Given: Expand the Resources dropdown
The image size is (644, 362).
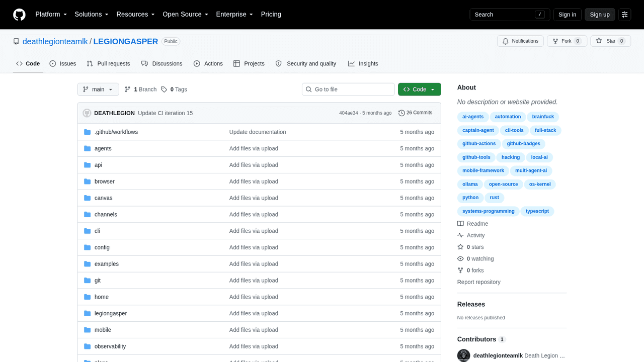Looking at the screenshot, I should 136,15.
